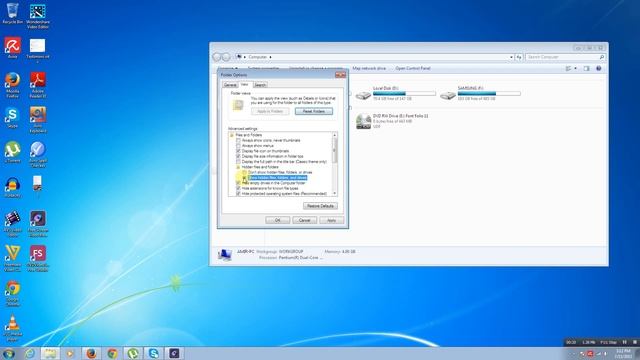Open Windows Media Player taskbar icon

[x=70, y=353]
